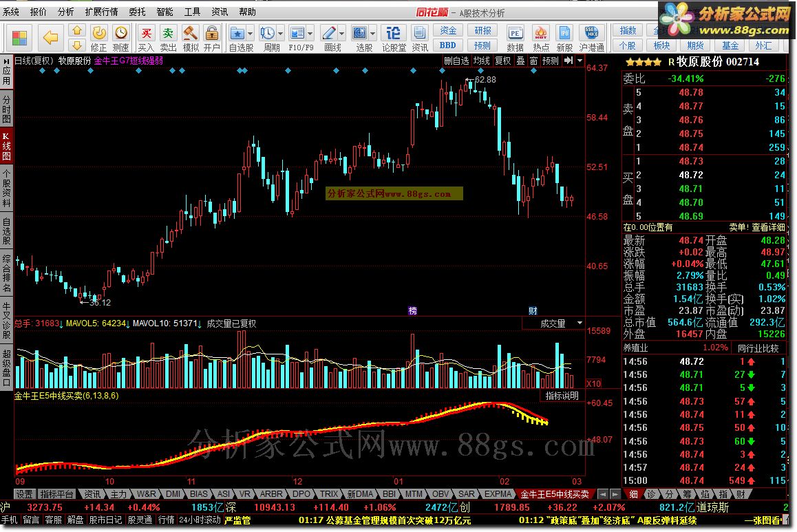Click the 期货 button
The width and height of the screenshot is (797, 532).
coord(695,45)
